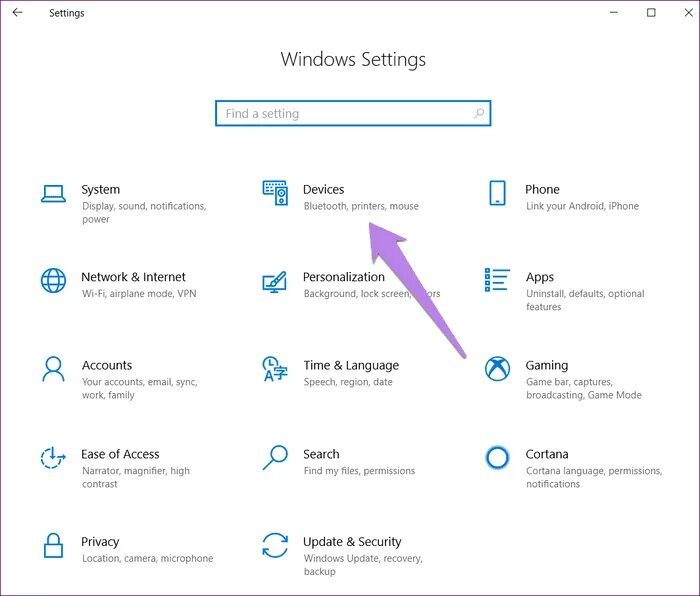
Task: Click 'Your accounts, email, sync, work, family'
Action: (140, 388)
